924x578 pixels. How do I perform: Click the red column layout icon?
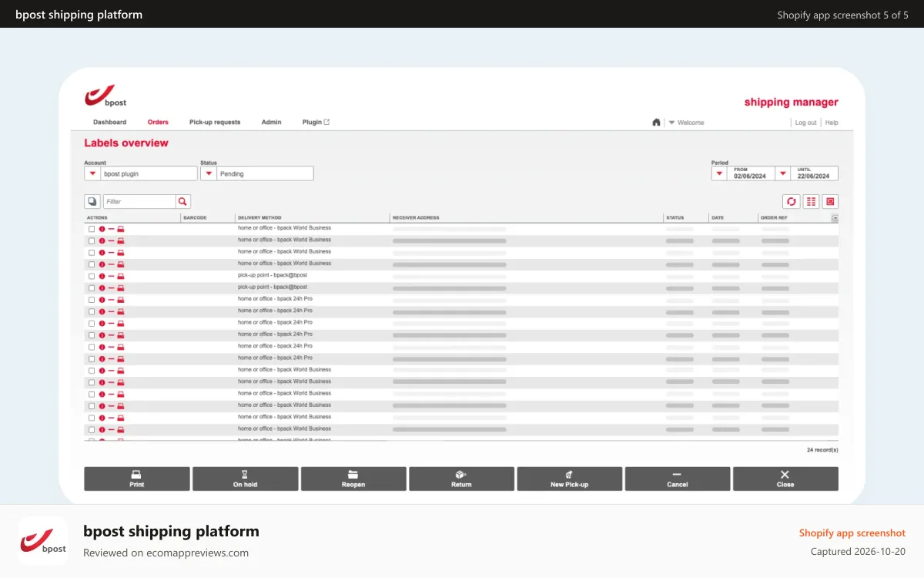(x=811, y=201)
